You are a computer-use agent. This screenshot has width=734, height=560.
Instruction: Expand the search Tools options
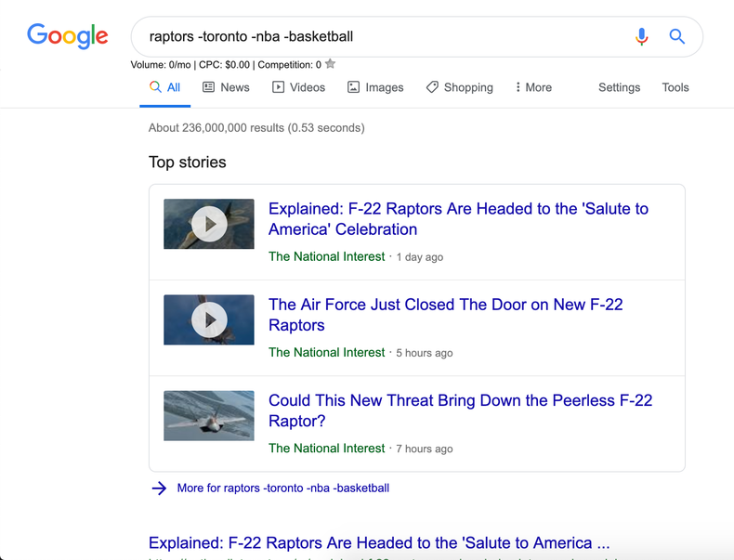click(675, 87)
